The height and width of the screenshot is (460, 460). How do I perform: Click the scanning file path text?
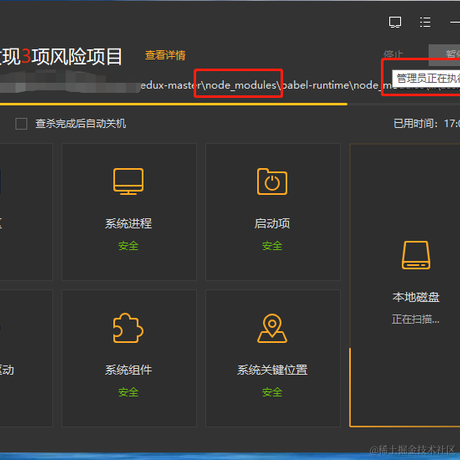pos(266,85)
